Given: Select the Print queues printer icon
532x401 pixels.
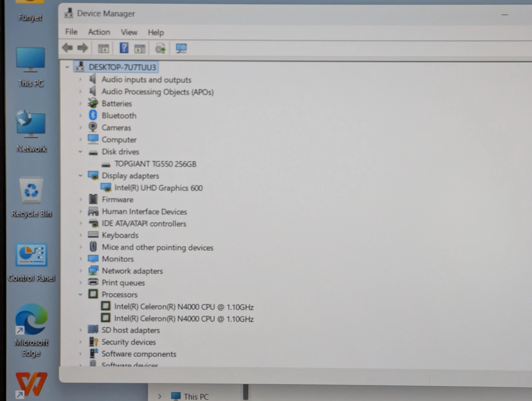Looking at the screenshot, I should (x=93, y=282).
